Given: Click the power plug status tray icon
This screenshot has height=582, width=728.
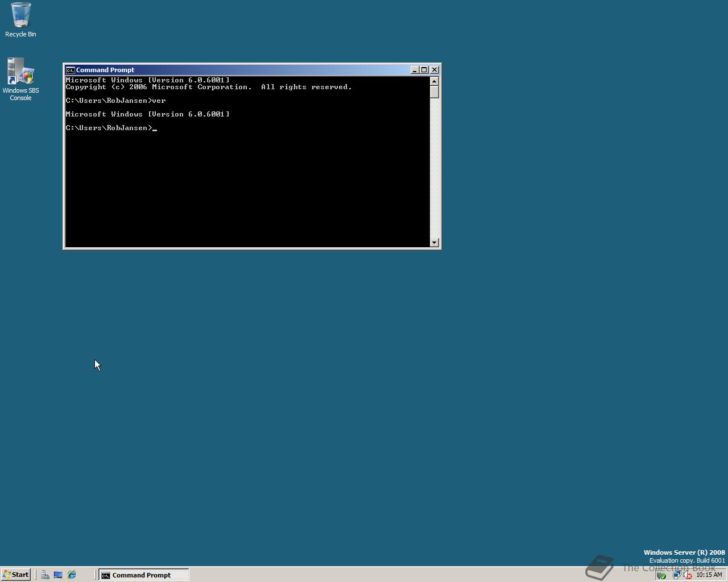Looking at the screenshot, I should 661,575.
